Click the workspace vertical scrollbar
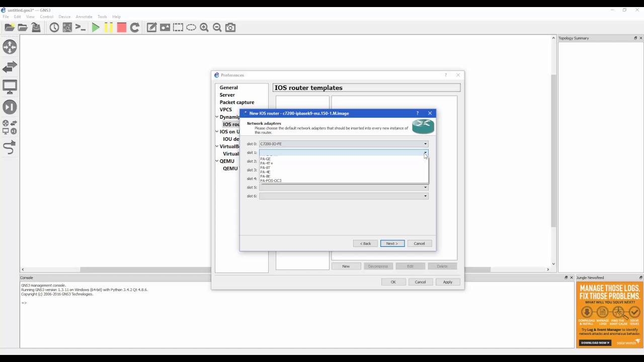644x362 pixels. tap(553, 151)
